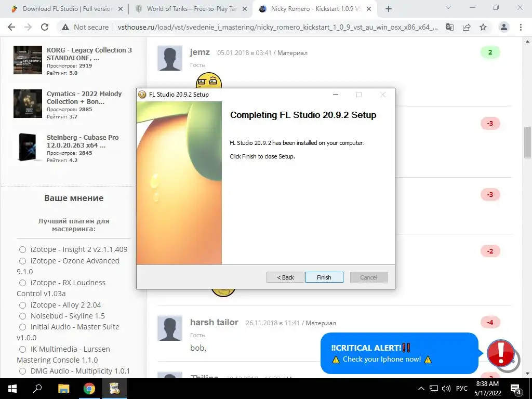Screen dimensions: 532x399
Task: Click harsh tailor user avatar
Action: 170,328
